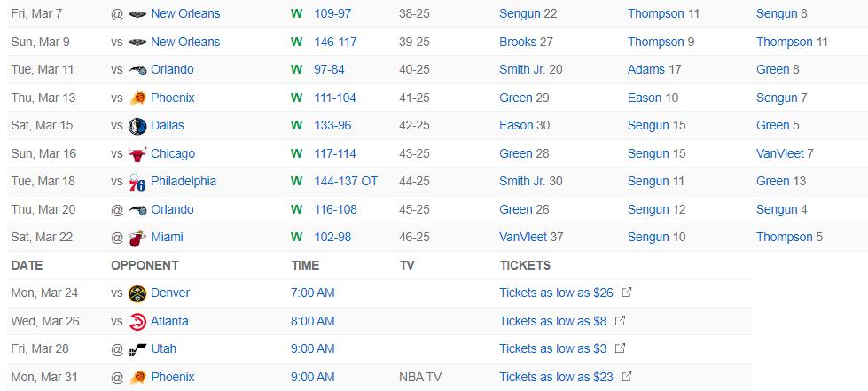The image size is (868, 391).
Task: Open the 7:00 AM Denver game time
Action: [x=313, y=293]
